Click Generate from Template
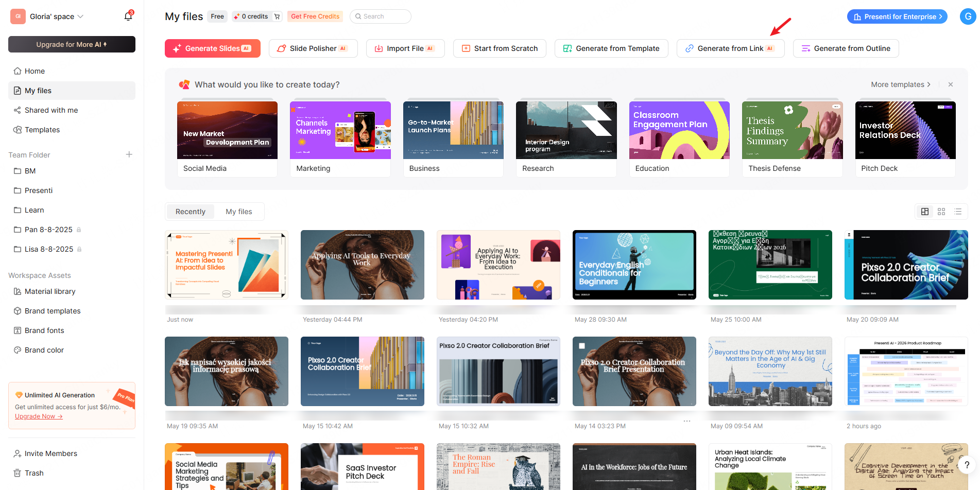This screenshot has height=490, width=980. pyautogui.click(x=611, y=48)
